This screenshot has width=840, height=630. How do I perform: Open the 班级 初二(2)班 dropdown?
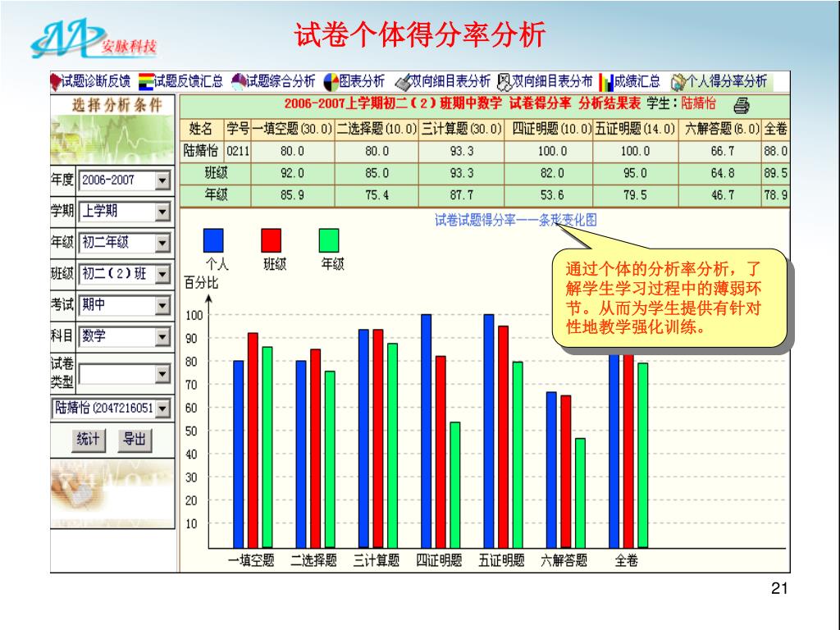[162, 274]
